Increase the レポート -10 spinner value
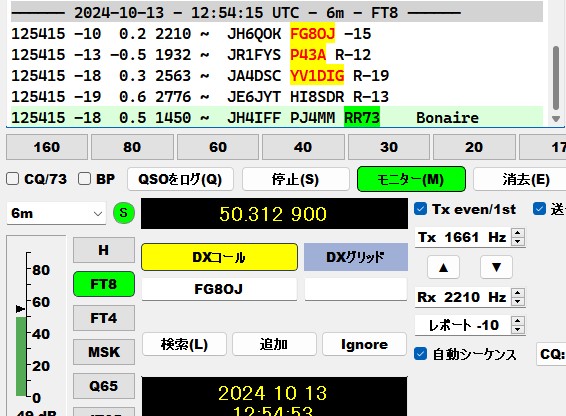 [x=518, y=321]
